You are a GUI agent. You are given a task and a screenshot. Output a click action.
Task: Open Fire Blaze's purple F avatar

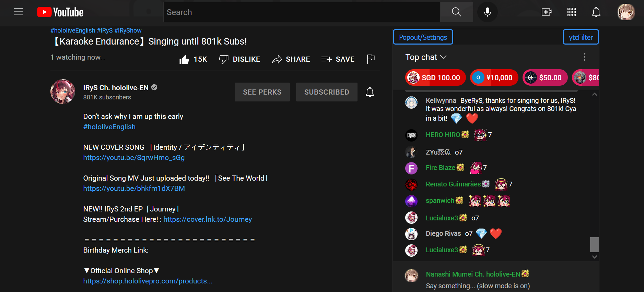click(411, 168)
